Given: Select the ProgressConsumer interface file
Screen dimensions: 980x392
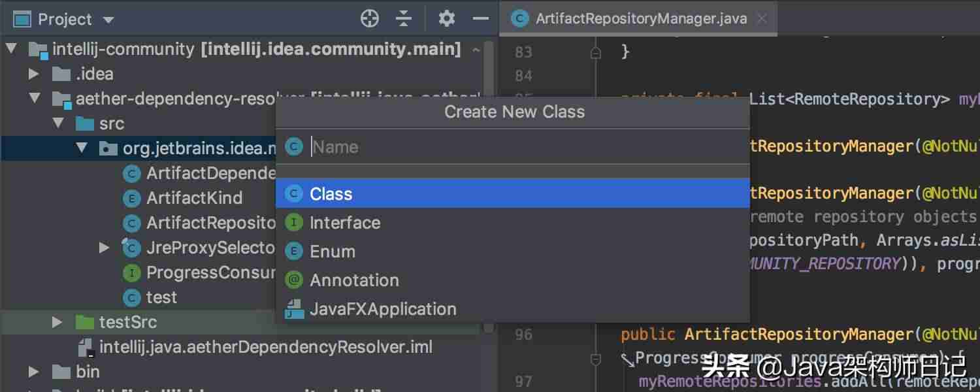Looking at the screenshot, I should click(210, 272).
